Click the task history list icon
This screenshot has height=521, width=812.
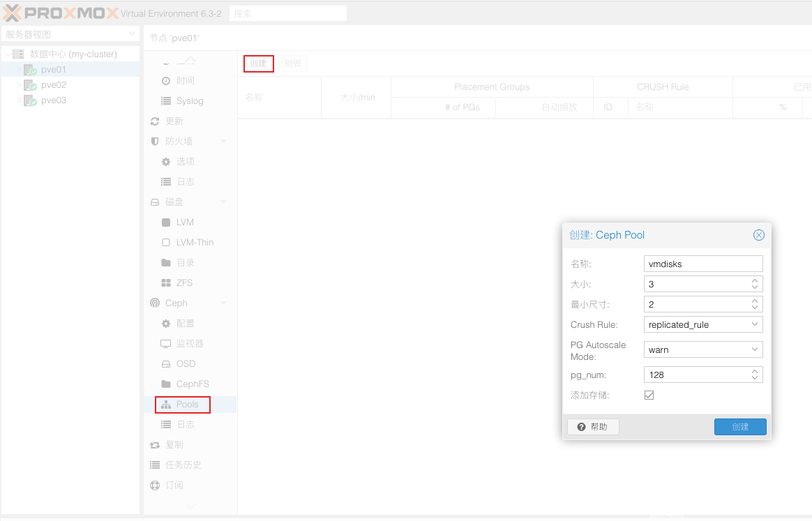coord(155,465)
